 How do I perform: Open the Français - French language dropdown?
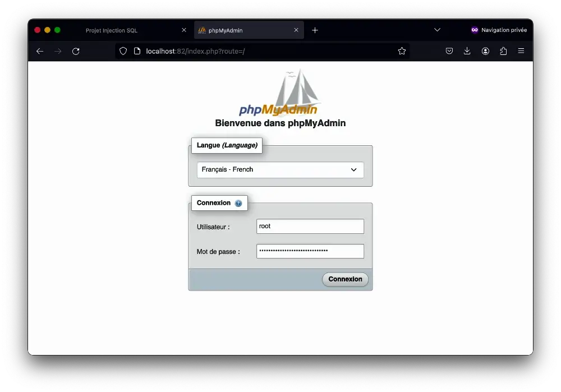(280, 169)
